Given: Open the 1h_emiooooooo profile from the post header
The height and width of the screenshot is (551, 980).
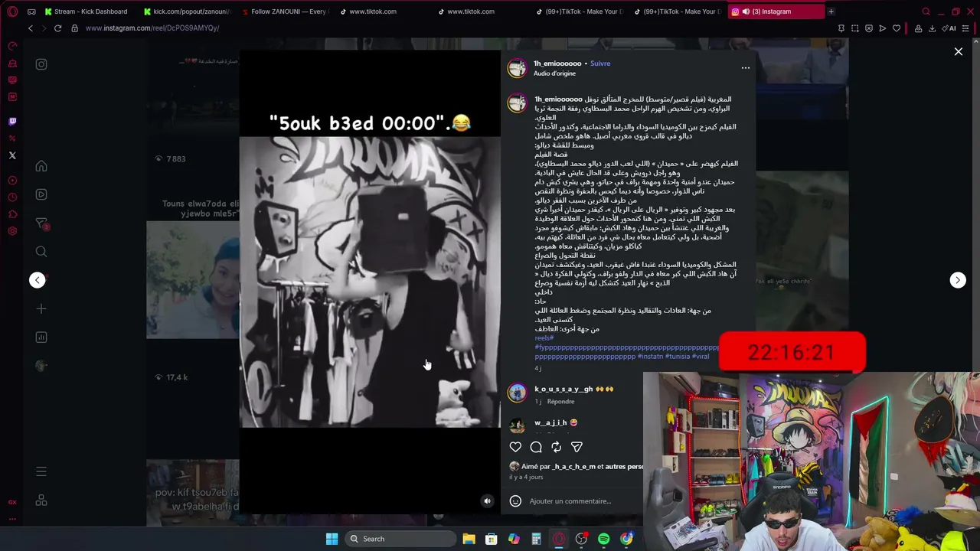Looking at the screenshot, I should click(557, 64).
